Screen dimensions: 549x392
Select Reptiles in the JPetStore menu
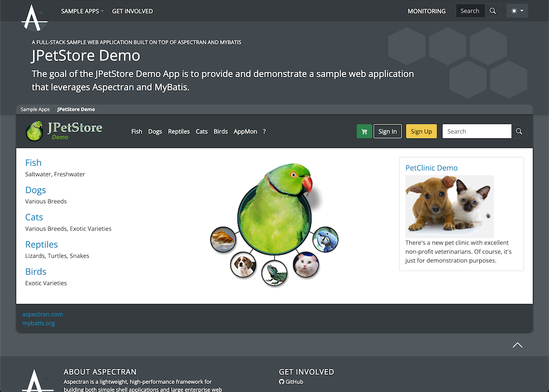pyautogui.click(x=179, y=131)
